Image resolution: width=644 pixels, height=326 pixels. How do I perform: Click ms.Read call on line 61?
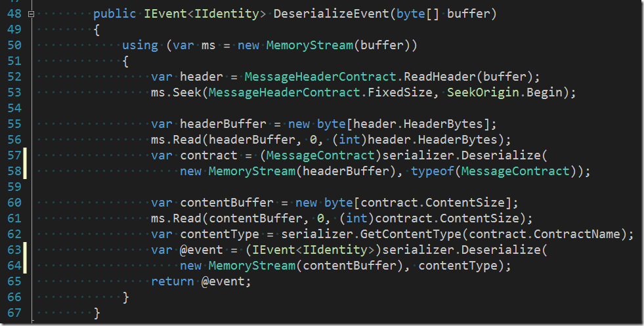176,218
